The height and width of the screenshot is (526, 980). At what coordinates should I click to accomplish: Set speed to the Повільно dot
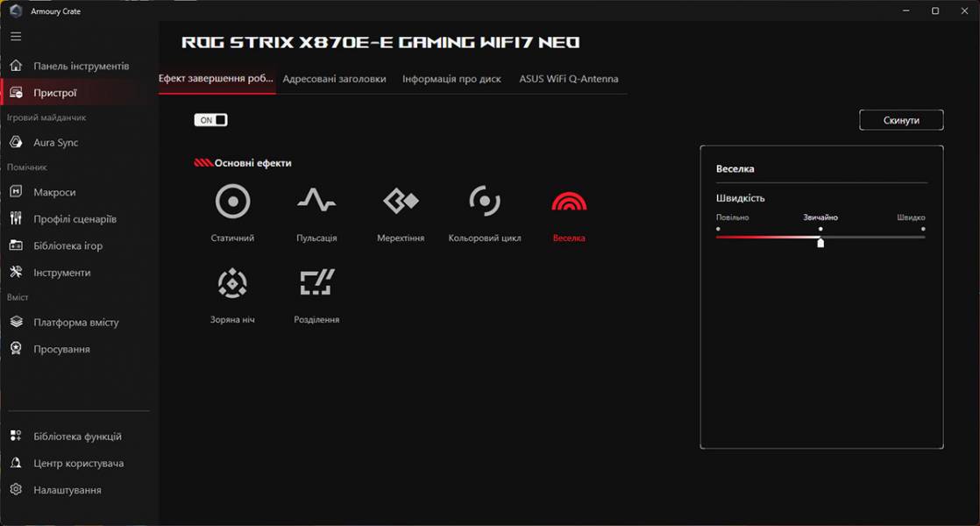point(718,229)
